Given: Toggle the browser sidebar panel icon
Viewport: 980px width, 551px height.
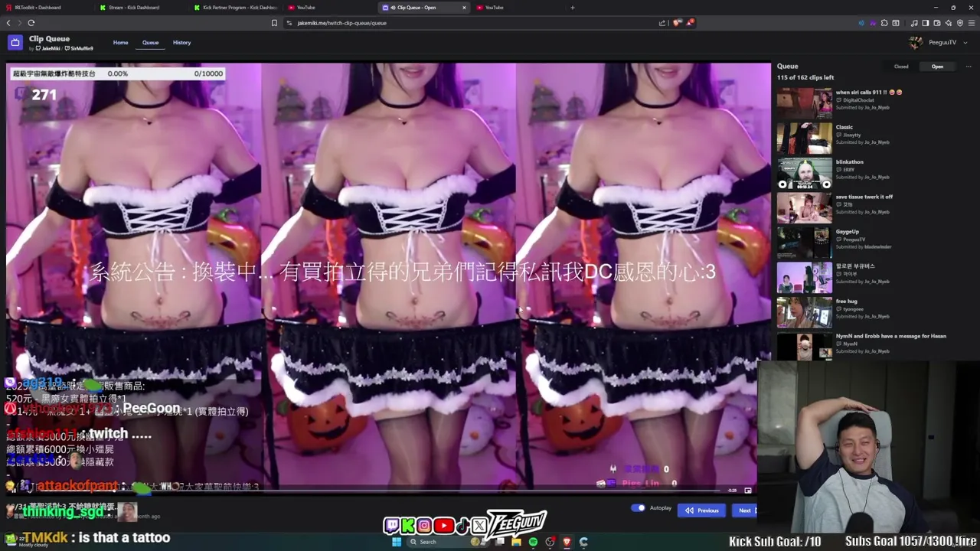Looking at the screenshot, I should pos(926,23).
